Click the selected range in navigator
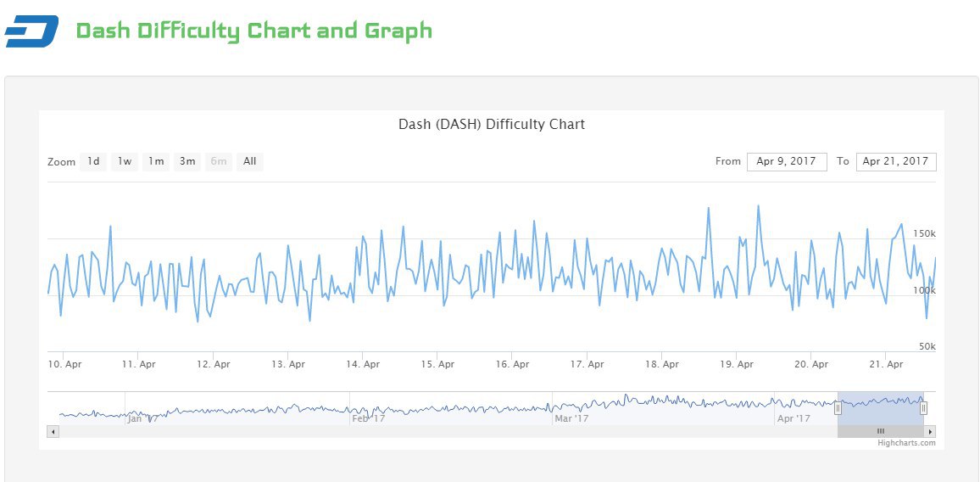The image size is (980, 482). point(881,408)
